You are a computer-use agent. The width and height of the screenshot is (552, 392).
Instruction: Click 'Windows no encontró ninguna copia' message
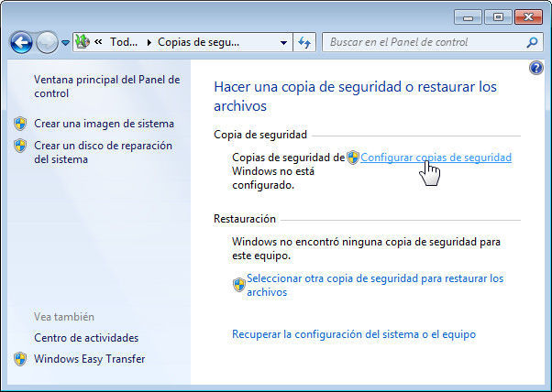366,248
